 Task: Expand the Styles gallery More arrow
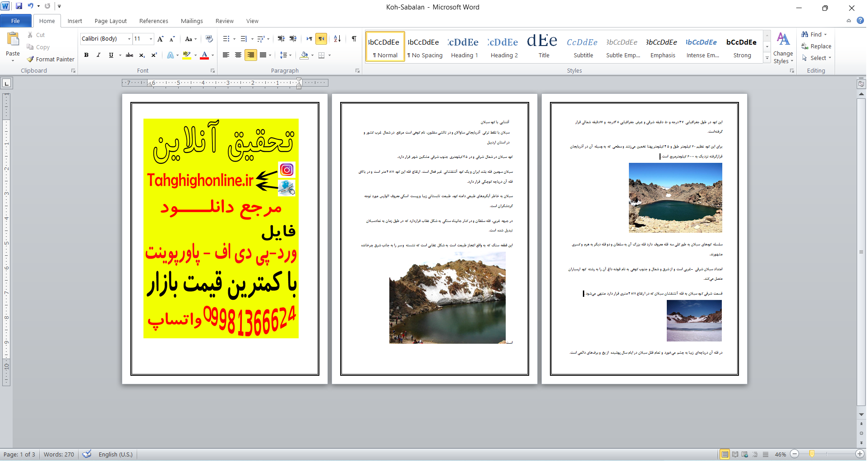click(767, 58)
